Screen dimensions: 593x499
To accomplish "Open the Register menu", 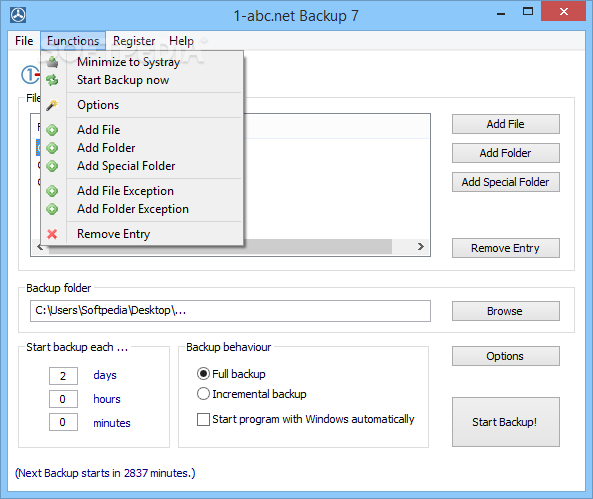I will 134,40.
